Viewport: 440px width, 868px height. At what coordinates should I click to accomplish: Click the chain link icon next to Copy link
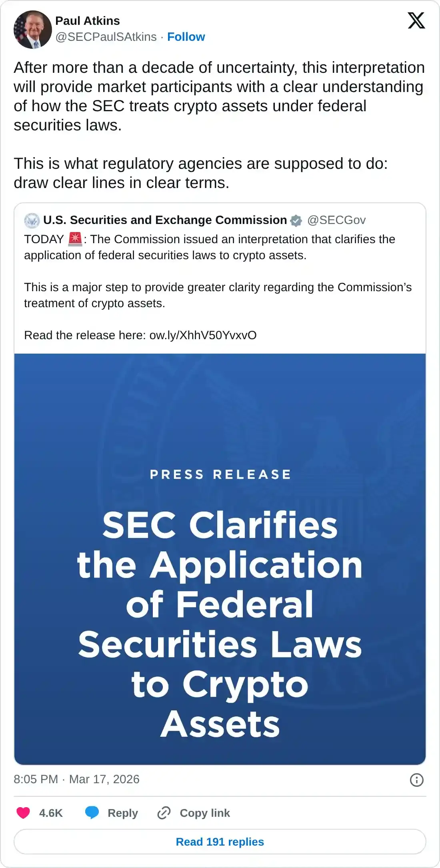[x=164, y=813]
